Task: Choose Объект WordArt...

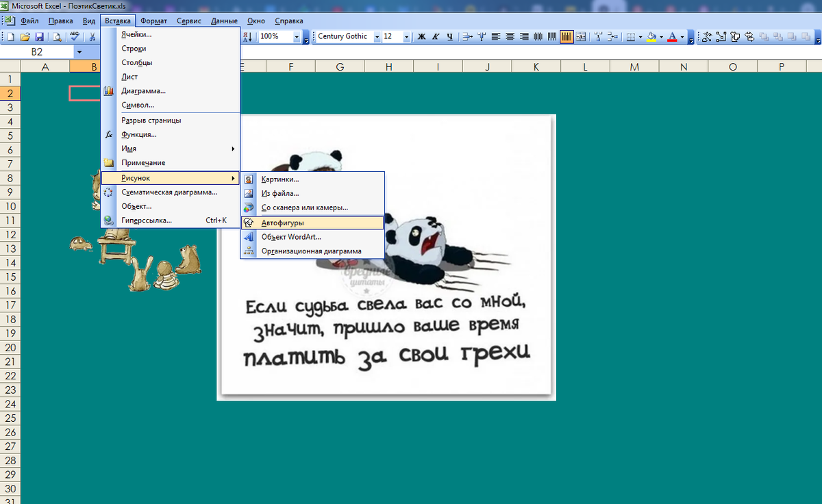Action: point(312,237)
